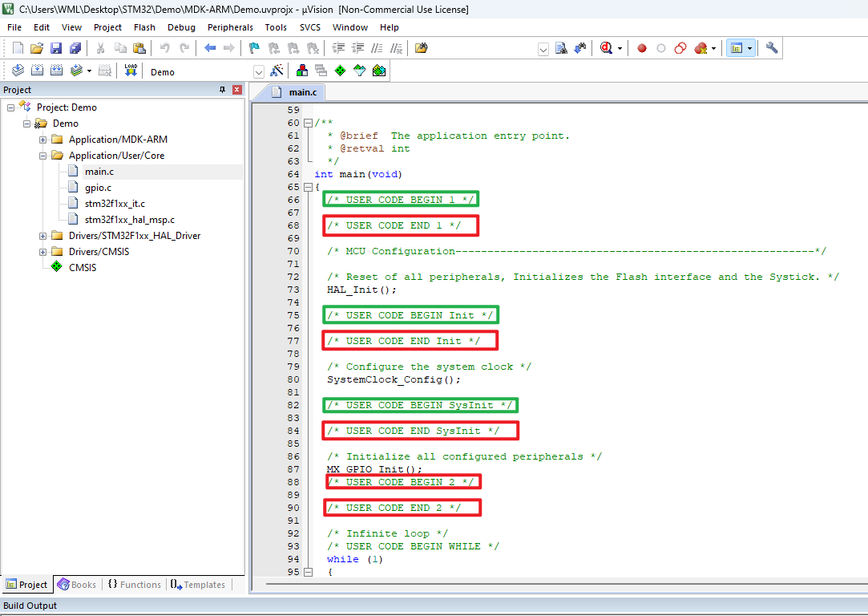
Task: Open the Configuration wrench icon
Action: point(772,48)
